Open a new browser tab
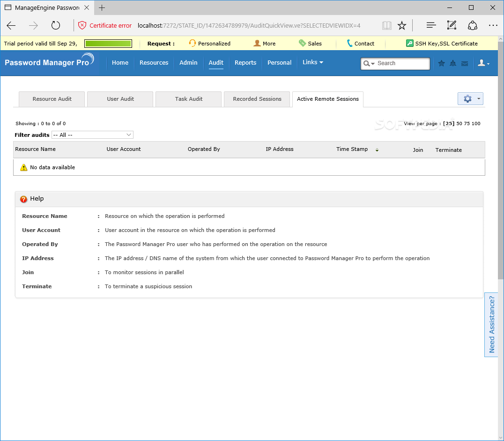Screen dimensions: 504x441 102,7
